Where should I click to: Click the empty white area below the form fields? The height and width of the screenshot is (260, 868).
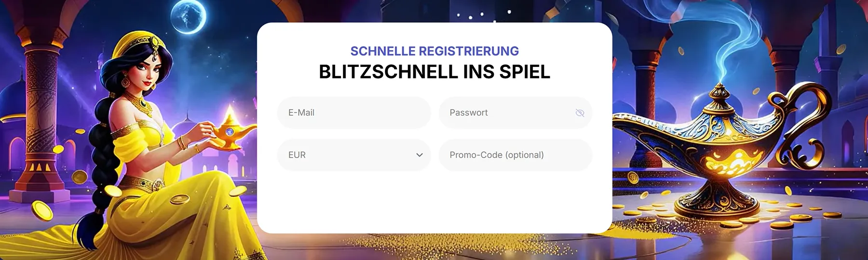[x=434, y=202]
